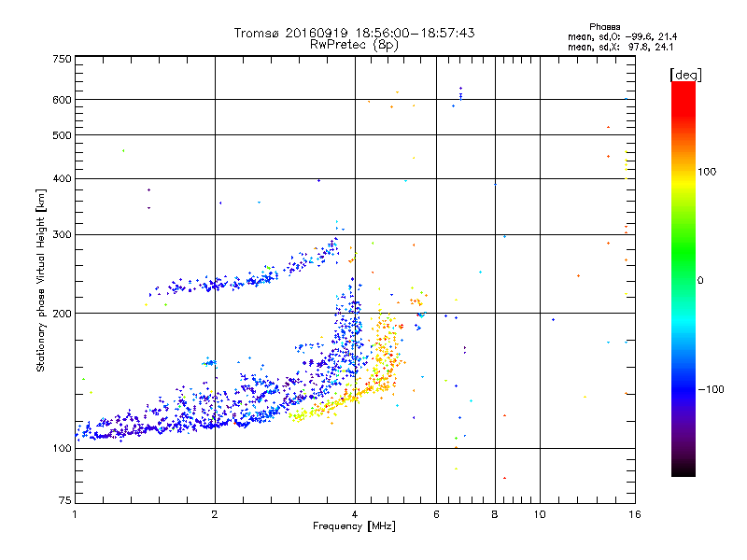Click the 'Phases' header text

click(604, 27)
